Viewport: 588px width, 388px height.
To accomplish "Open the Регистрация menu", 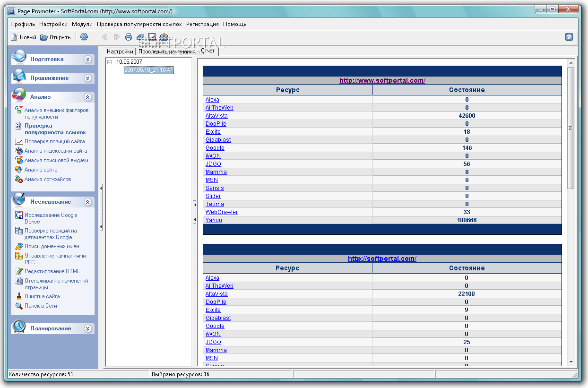I will [x=202, y=24].
